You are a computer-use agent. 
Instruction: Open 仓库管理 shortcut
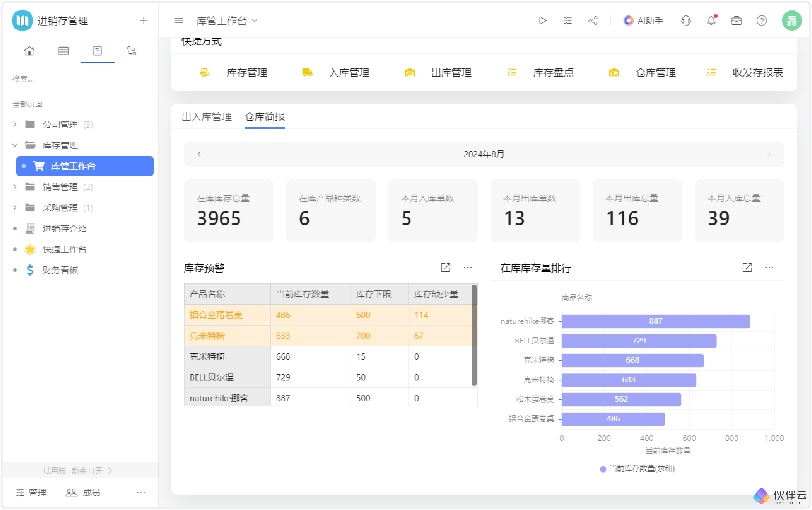[x=642, y=72]
